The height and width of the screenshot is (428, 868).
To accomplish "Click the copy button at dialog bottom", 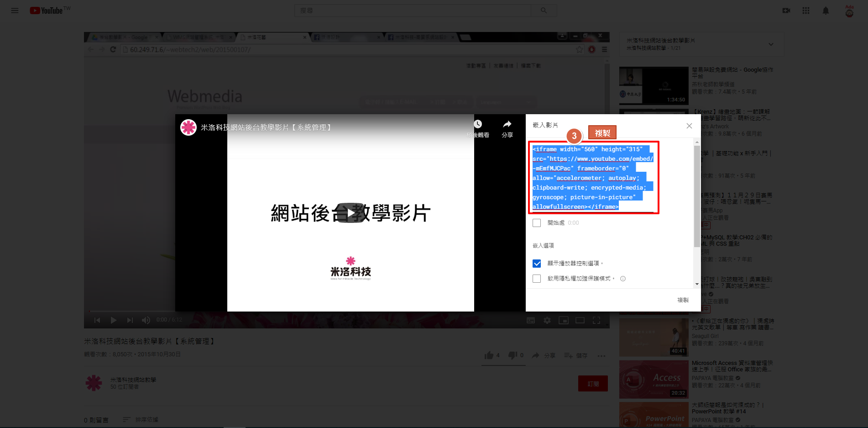I will [x=683, y=300].
